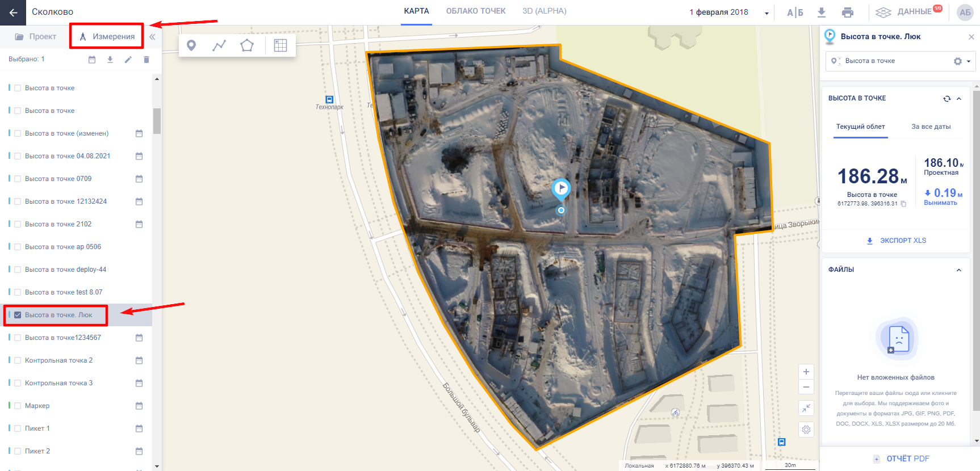Select the polyline measurement tool
The width and height of the screenshot is (980, 471).
click(x=219, y=45)
